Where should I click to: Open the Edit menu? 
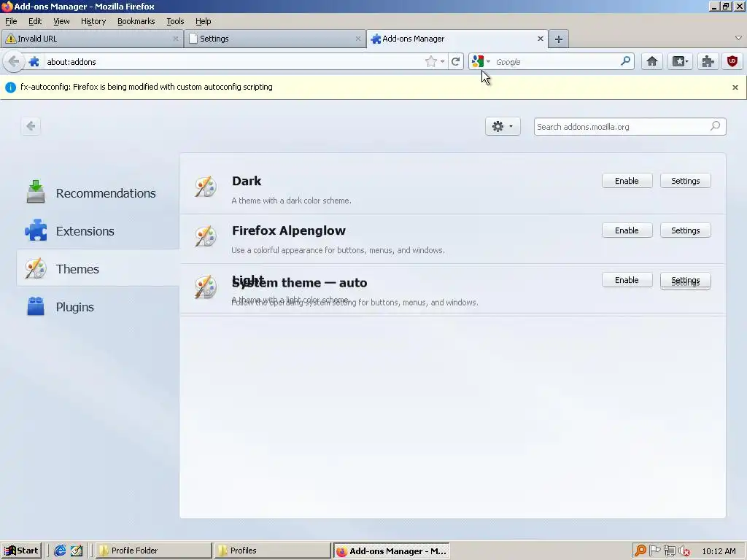(35, 21)
